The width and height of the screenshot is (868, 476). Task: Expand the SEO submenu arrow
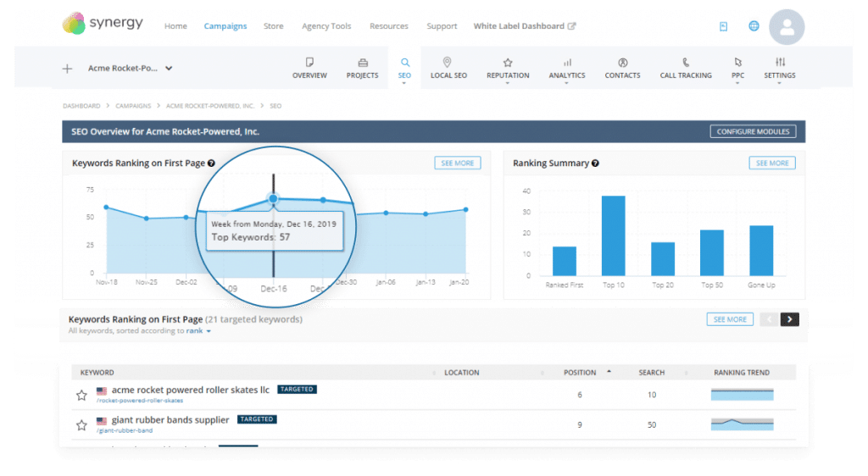pyautogui.click(x=404, y=83)
